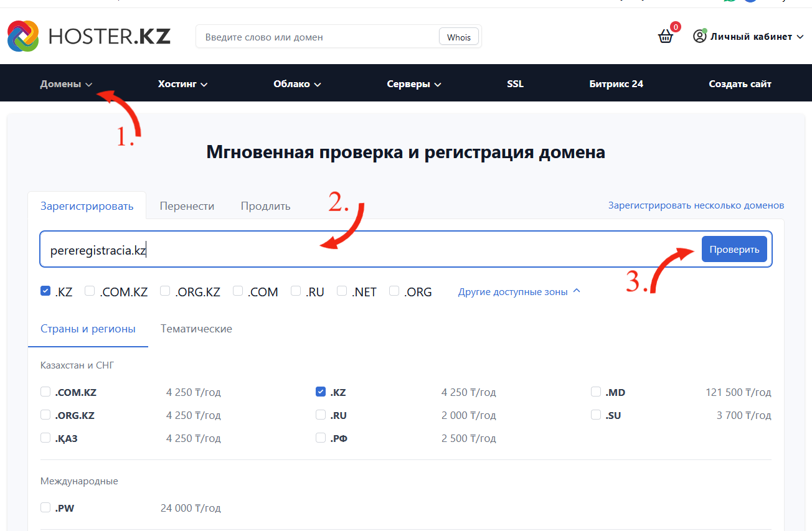Image resolution: width=812 pixels, height=531 pixels.
Task: Check the .NET quick zone checkbox
Action: point(342,291)
